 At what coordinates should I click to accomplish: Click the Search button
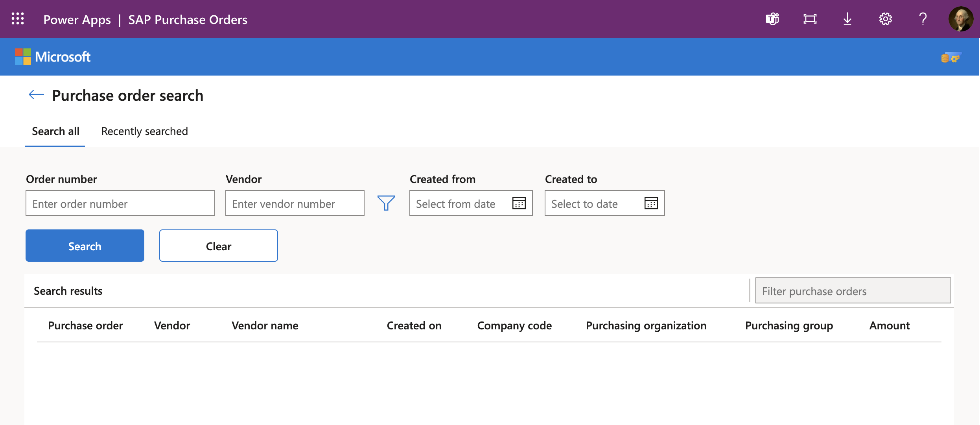[x=85, y=245]
